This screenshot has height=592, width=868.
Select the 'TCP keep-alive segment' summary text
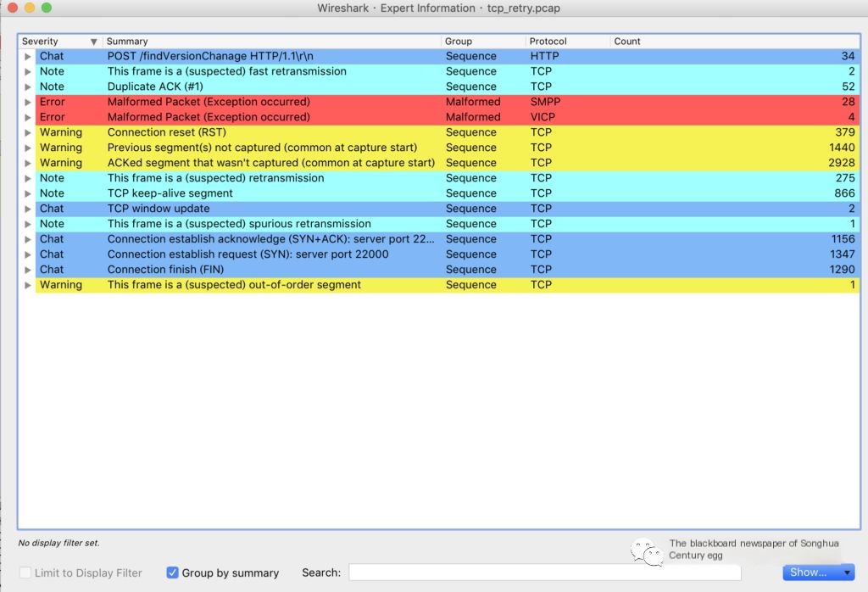tap(170, 193)
